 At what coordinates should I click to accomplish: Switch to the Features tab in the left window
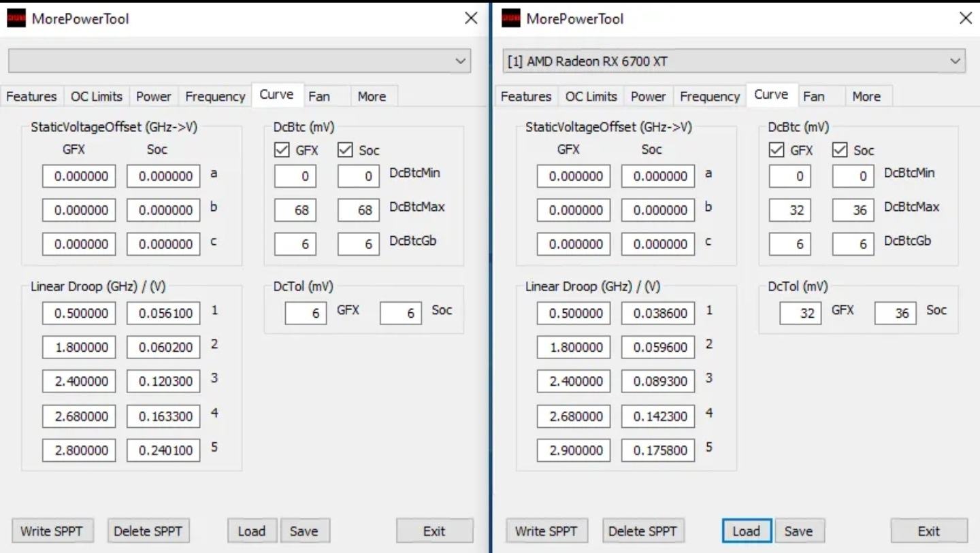coord(31,97)
